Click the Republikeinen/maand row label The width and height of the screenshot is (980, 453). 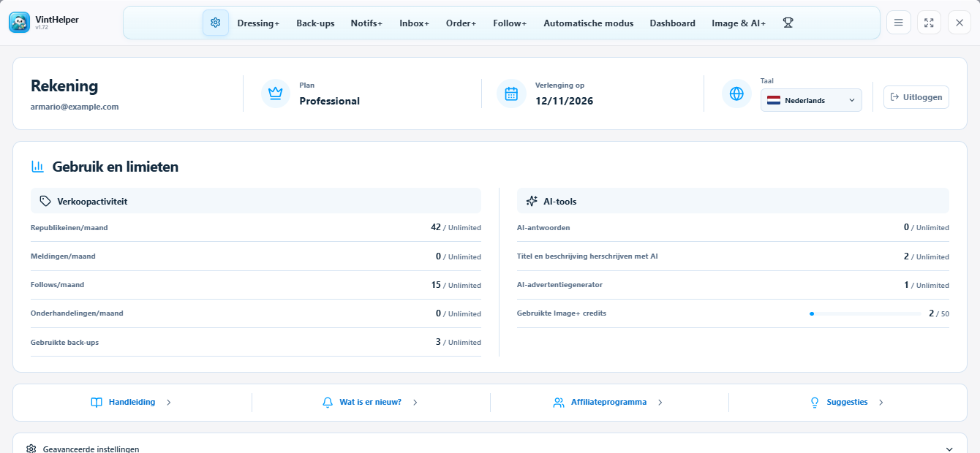pyautogui.click(x=69, y=228)
